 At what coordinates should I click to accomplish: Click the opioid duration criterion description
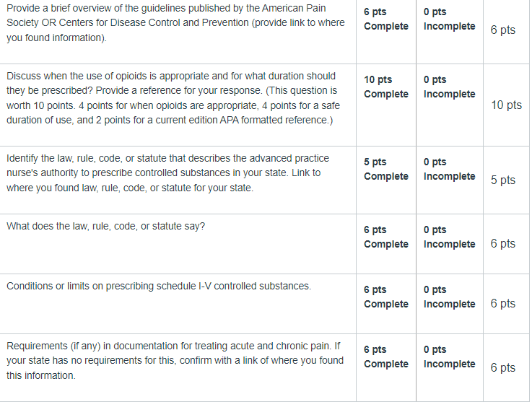click(x=173, y=98)
